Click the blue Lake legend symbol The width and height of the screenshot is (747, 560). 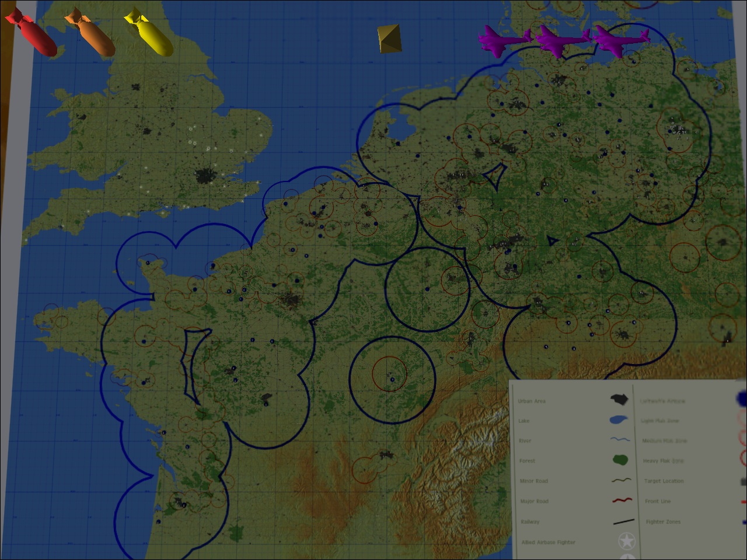coord(620,420)
